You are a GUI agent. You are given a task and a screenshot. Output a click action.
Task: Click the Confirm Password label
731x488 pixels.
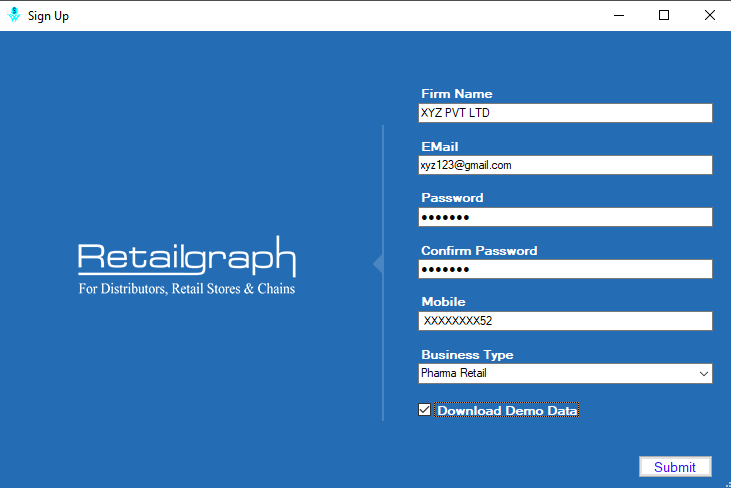[x=479, y=251]
